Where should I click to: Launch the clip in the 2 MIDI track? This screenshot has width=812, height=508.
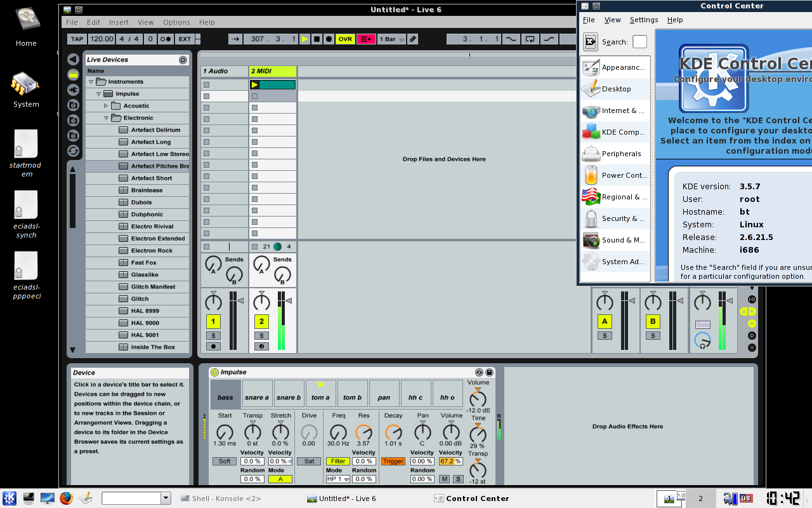pos(255,84)
